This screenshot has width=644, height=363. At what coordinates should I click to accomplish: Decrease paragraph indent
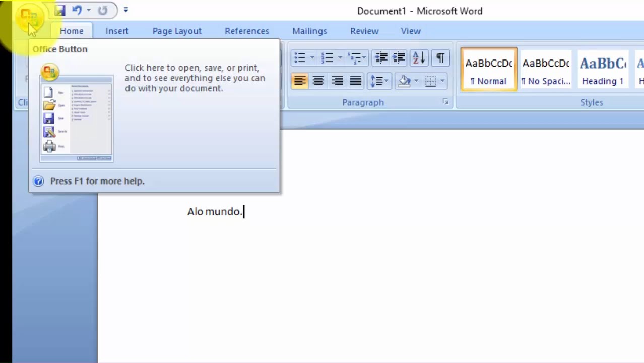pos(381,58)
